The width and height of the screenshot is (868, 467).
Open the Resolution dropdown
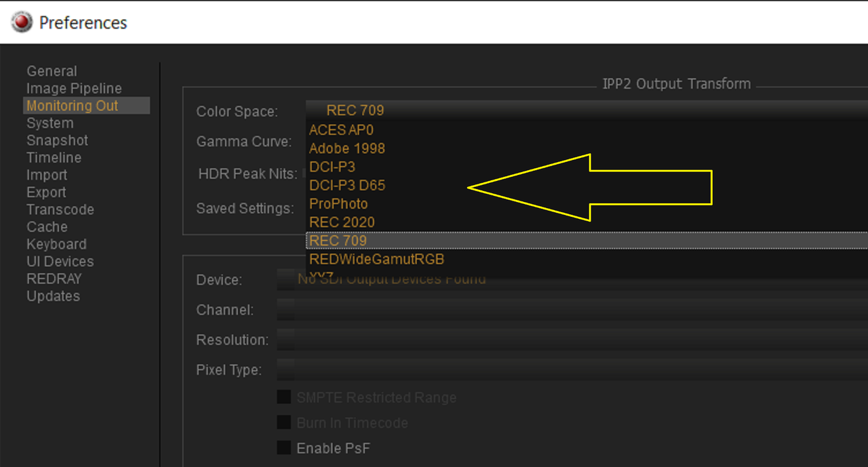pos(572,340)
